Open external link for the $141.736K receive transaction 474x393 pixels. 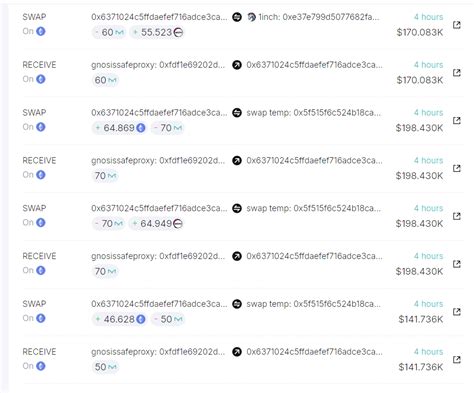(x=457, y=359)
